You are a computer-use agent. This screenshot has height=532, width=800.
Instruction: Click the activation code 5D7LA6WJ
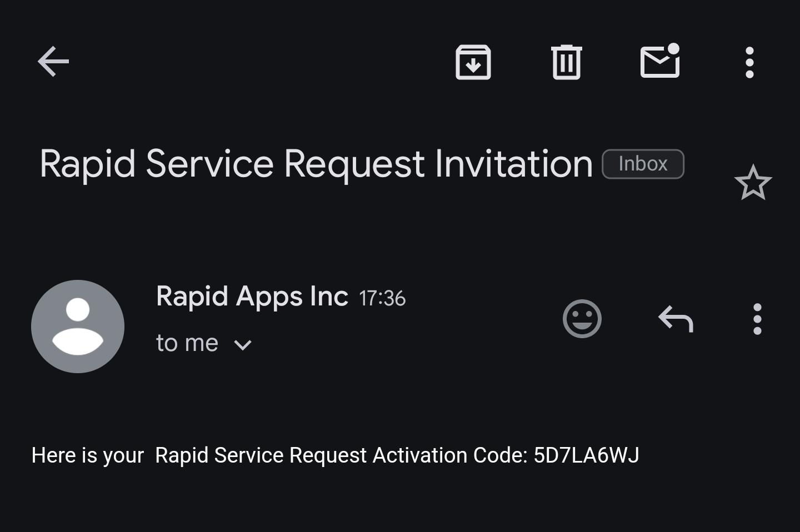[x=586, y=455]
